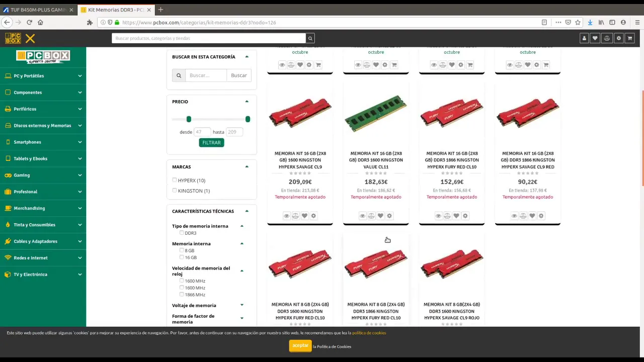
Task: Click the minimum price slider handle
Action: pos(189,119)
